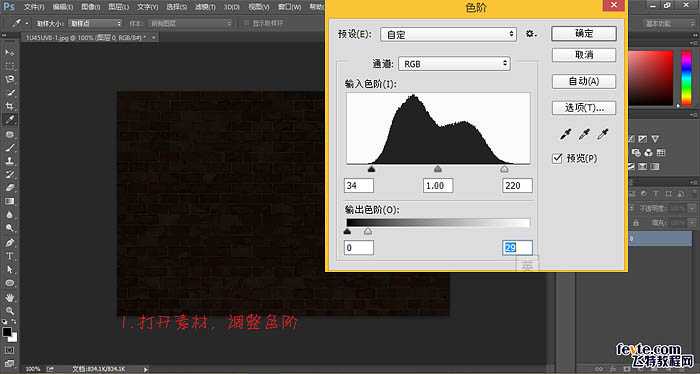Select the Eraser tool
The image size is (700, 374).
coord(9,188)
